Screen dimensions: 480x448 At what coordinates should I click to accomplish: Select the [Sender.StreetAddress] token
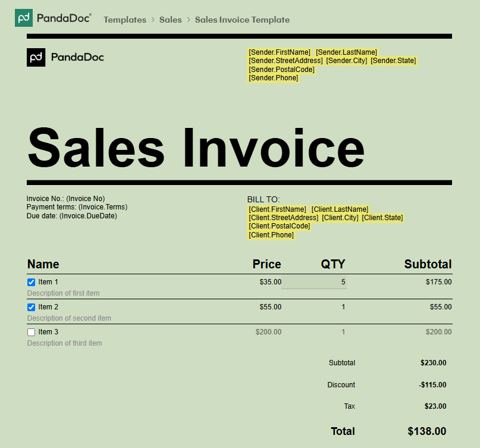(286, 61)
